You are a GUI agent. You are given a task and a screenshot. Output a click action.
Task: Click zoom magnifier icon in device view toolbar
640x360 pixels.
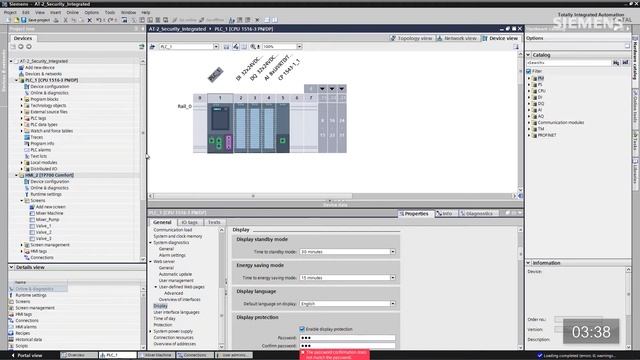coord(253,47)
